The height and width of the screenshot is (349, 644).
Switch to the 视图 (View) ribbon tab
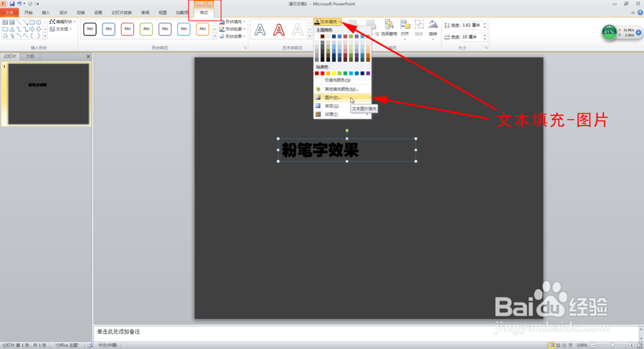pos(163,13)
